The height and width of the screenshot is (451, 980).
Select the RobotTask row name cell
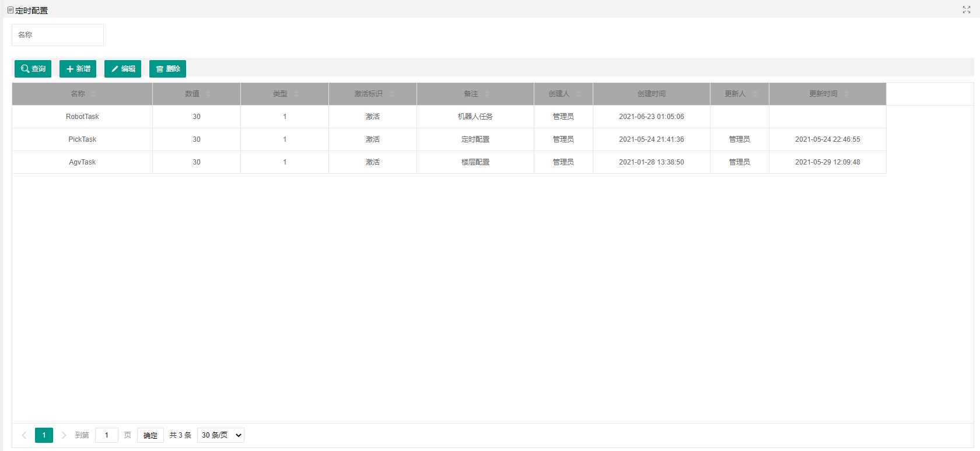coord(82,117)
